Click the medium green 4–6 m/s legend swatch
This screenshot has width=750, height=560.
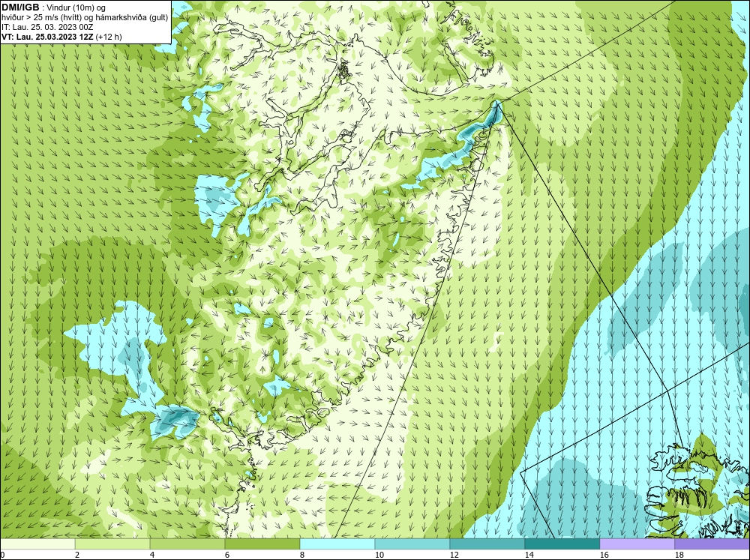coord(187,544)
